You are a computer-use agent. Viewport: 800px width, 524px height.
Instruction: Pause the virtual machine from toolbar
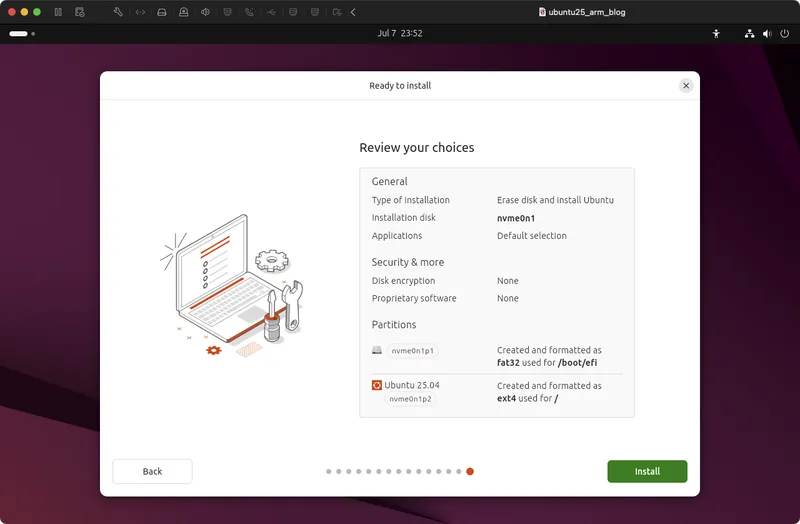coord(58,12)
